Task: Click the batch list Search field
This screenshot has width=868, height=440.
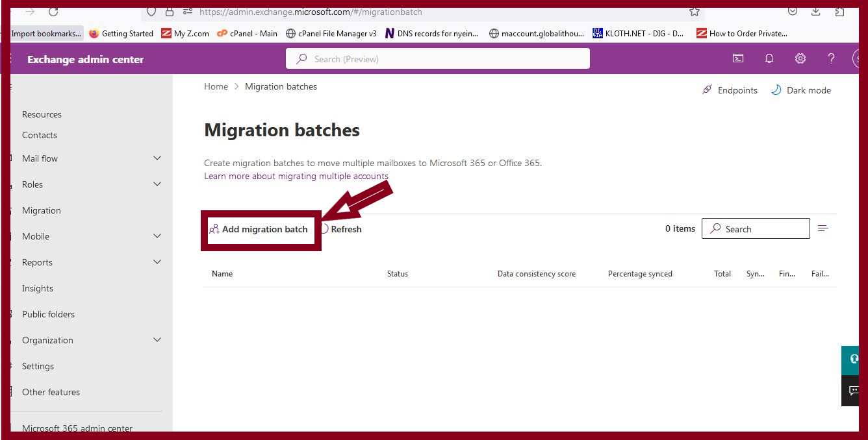Action: point(756,228)
